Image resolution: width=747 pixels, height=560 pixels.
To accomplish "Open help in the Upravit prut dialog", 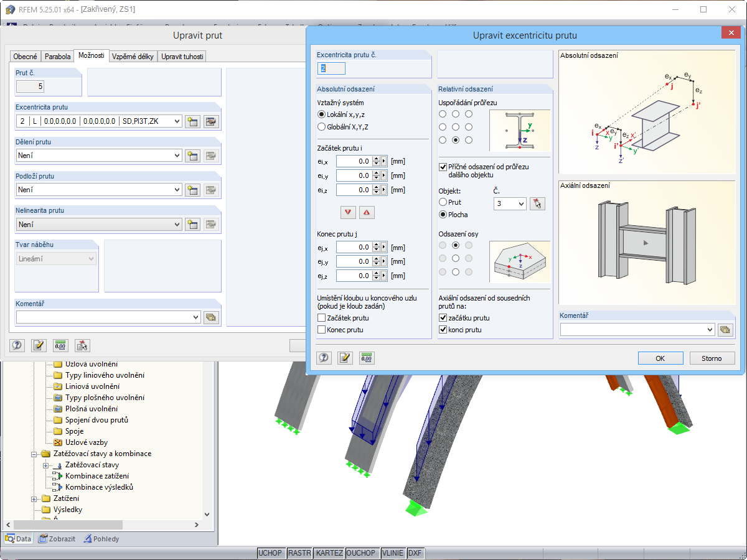I will point(17,346).
